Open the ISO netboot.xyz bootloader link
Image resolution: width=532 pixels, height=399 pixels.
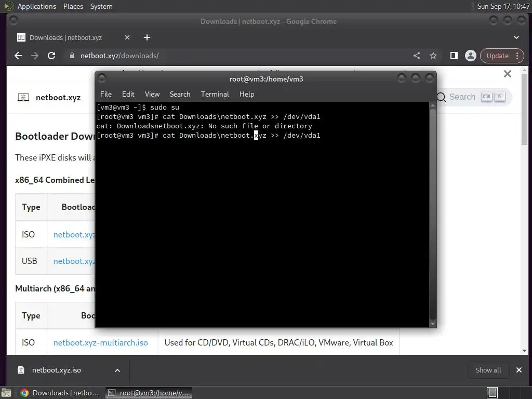(x=74, y=234)
